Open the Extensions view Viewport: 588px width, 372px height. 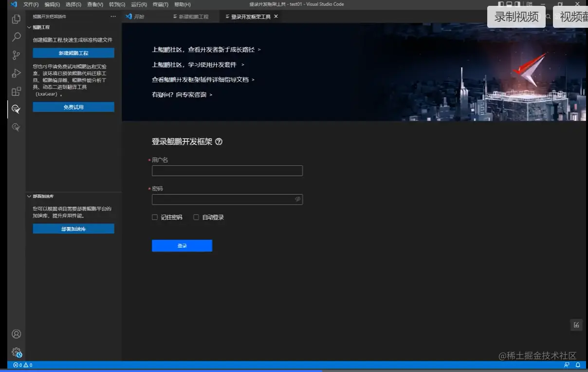pos(16,91)
